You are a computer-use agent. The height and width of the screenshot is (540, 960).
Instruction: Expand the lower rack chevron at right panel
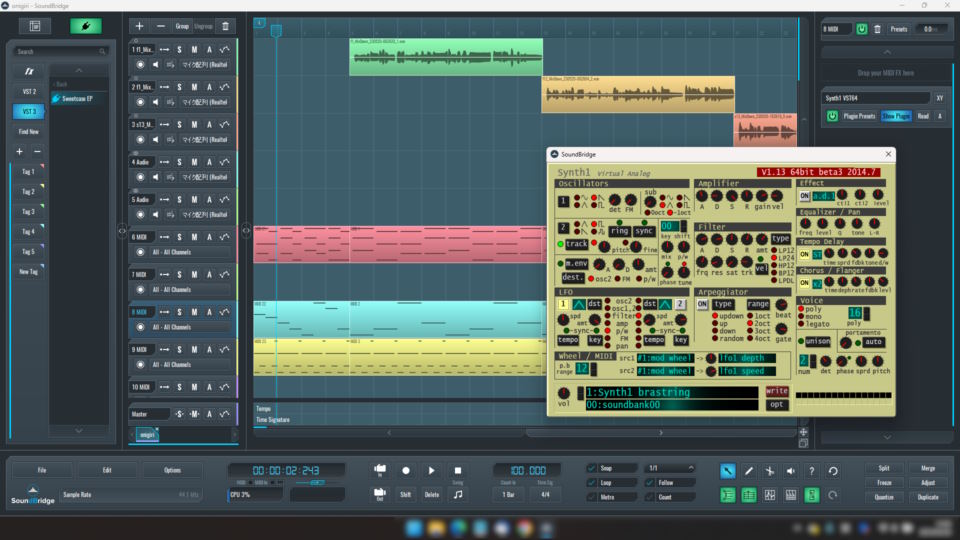pos(887,437)
